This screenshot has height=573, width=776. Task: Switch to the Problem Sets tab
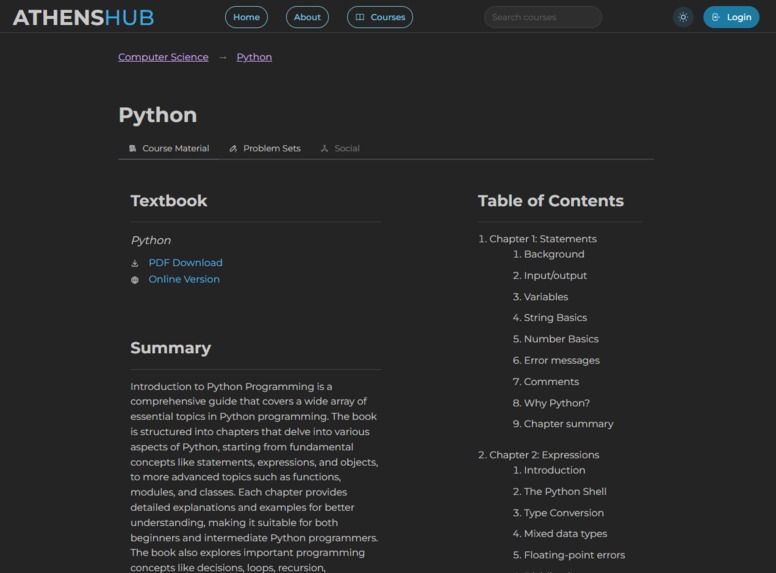pyautogui.click(x=265, y=148)
